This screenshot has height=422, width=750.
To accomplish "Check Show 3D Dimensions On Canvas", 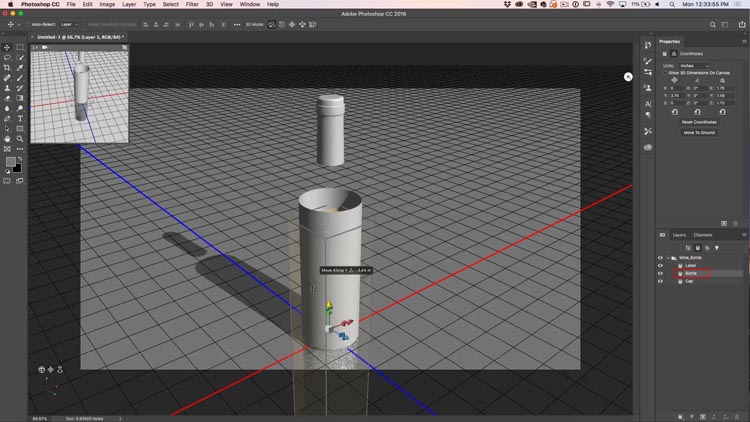I will (666, 73).
